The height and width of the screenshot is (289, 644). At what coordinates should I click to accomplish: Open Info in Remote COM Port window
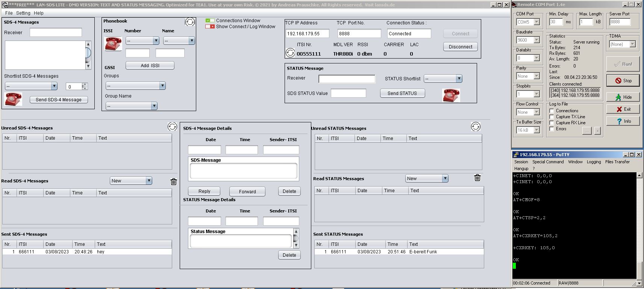pyautogui.click(x=623, y=121)
